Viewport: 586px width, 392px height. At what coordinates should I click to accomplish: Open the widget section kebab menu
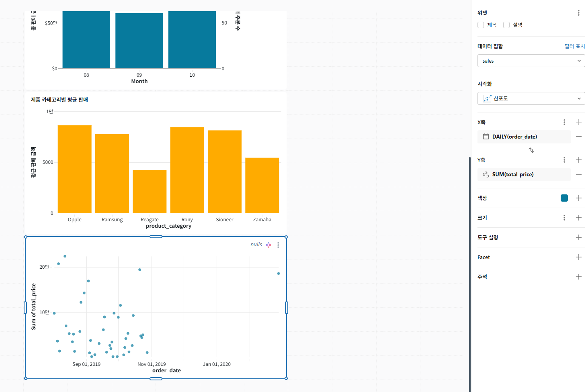[579, 13]
